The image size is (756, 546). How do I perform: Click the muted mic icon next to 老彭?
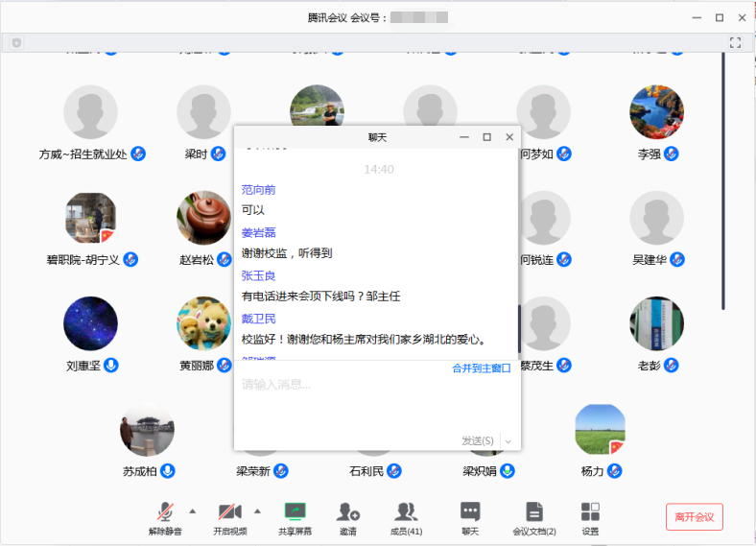[672, 366]
